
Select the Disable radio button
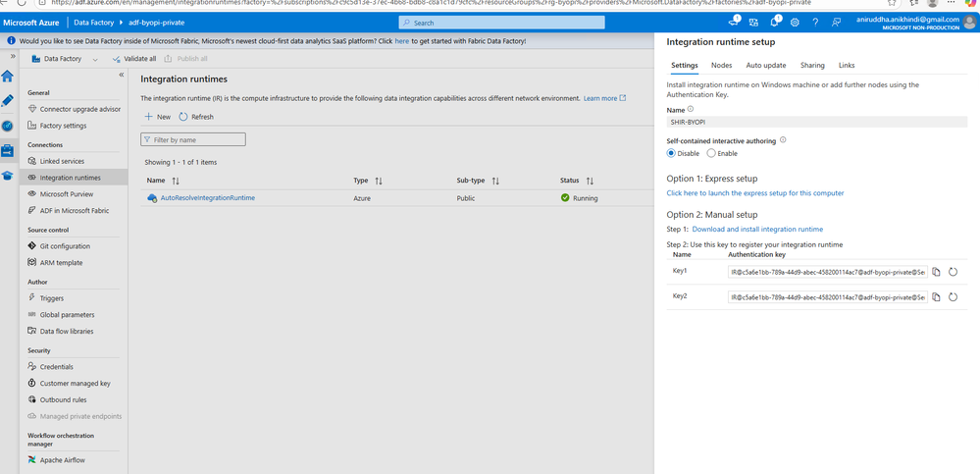pyautogui.click(x=671, y=153)
